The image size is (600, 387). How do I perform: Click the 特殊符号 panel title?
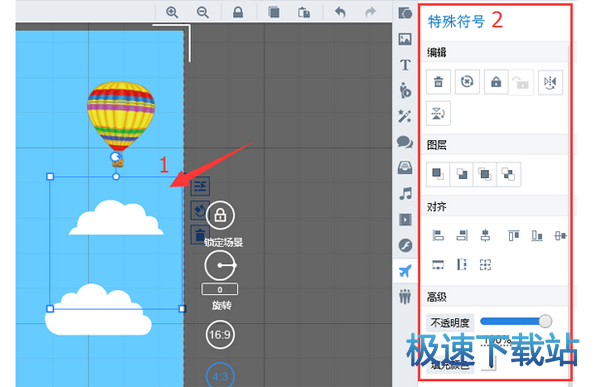pos(456,21)
